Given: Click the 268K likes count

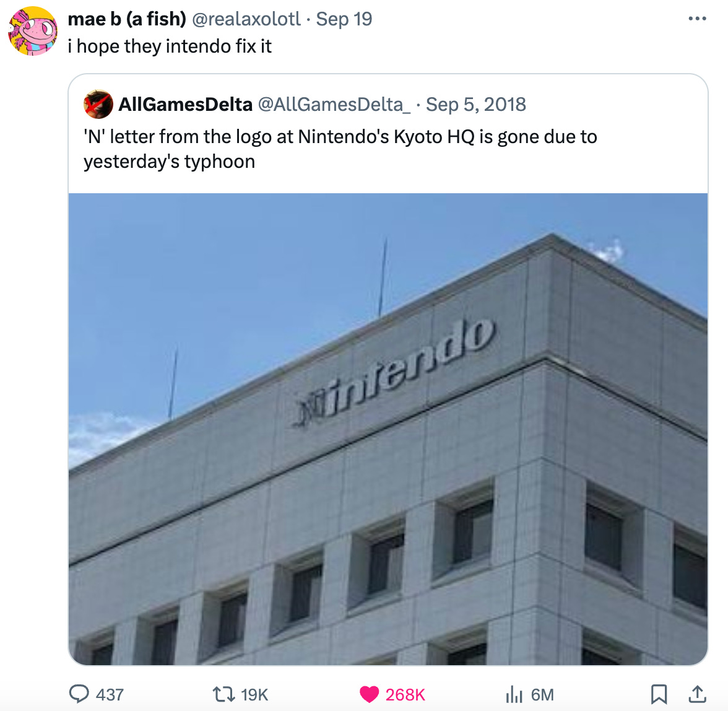Looking at the screenshot, I should click(405, 695).
